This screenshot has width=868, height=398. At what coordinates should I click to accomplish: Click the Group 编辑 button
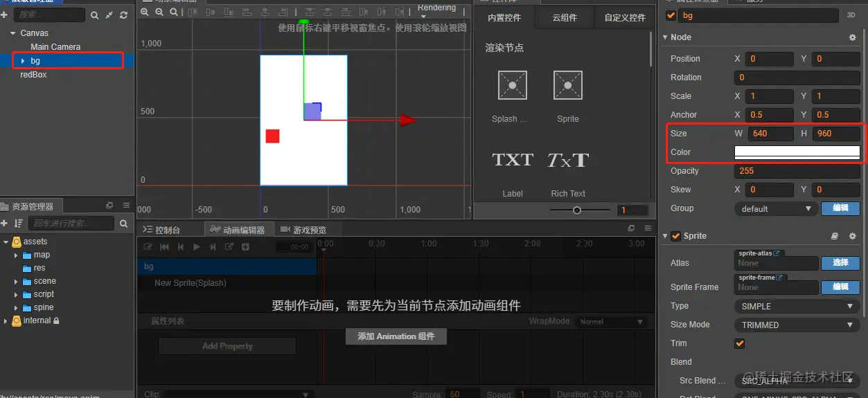point(840,208)
